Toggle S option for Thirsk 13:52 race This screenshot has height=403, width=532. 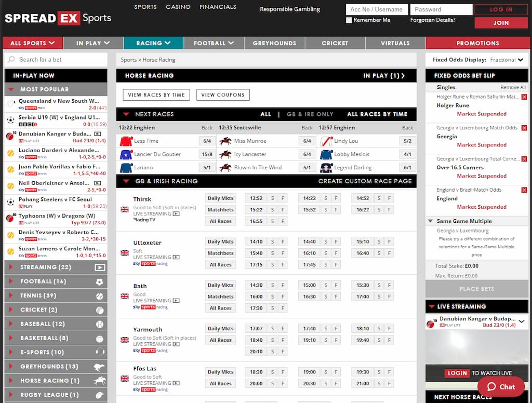click(x=272, y=198)
